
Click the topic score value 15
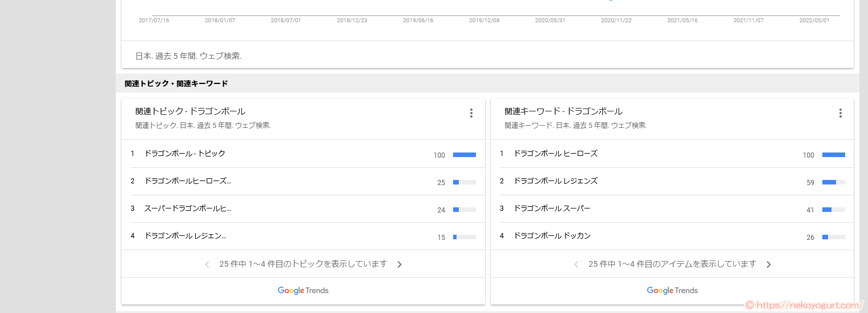click(441, 238)
